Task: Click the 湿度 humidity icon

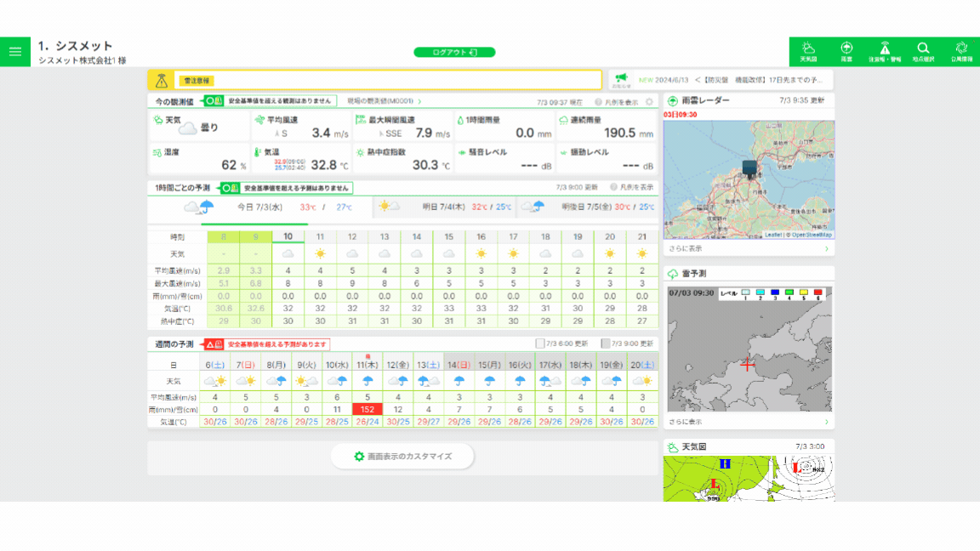Action: [x=157, y=152]
